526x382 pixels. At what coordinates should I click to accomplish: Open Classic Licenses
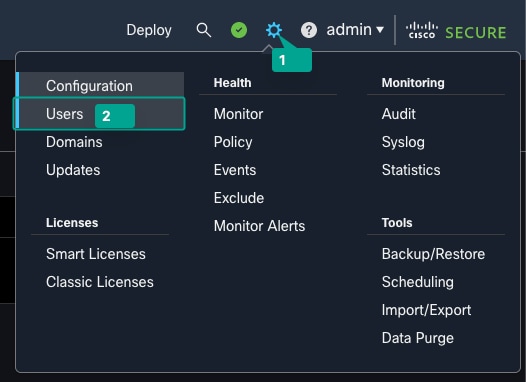[x=100, y=282]
